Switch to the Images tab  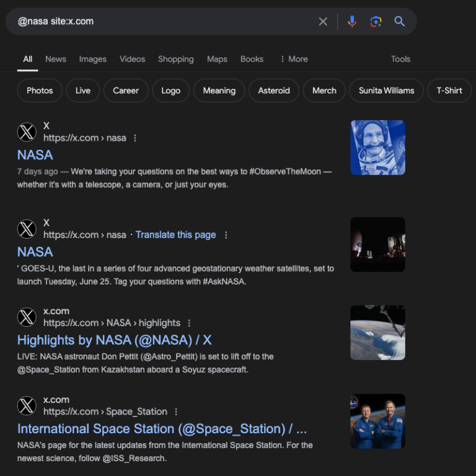click(92, 59)
